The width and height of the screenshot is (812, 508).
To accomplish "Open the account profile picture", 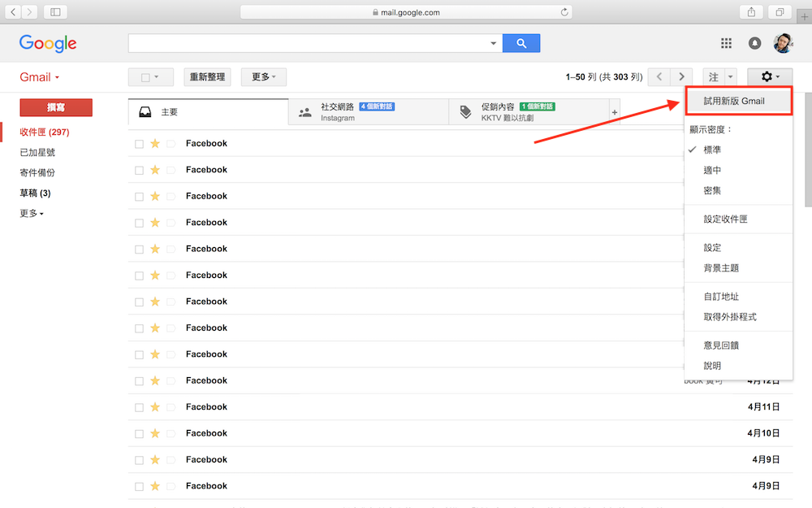I will (x=783, y=44).
